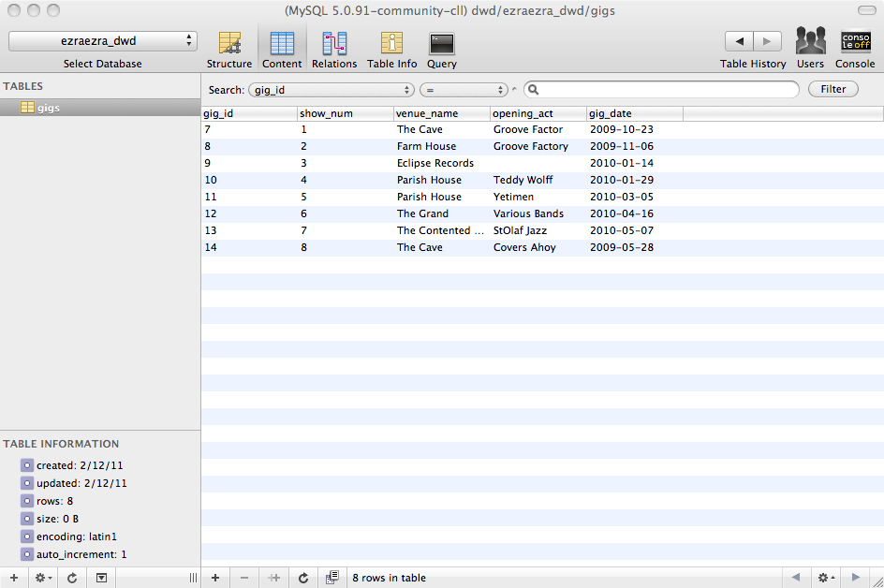
Task: Select the The Grand venue cell
Action: (x=442, y=213)
